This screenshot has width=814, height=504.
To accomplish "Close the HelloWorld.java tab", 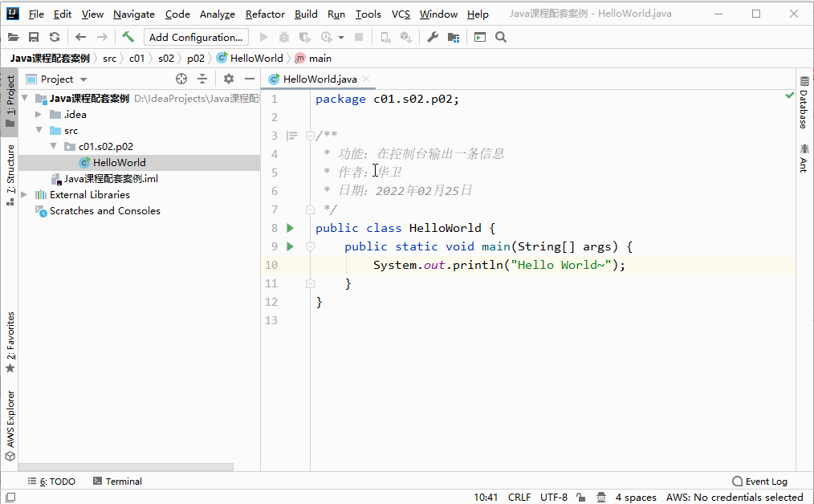I will 366,79.
